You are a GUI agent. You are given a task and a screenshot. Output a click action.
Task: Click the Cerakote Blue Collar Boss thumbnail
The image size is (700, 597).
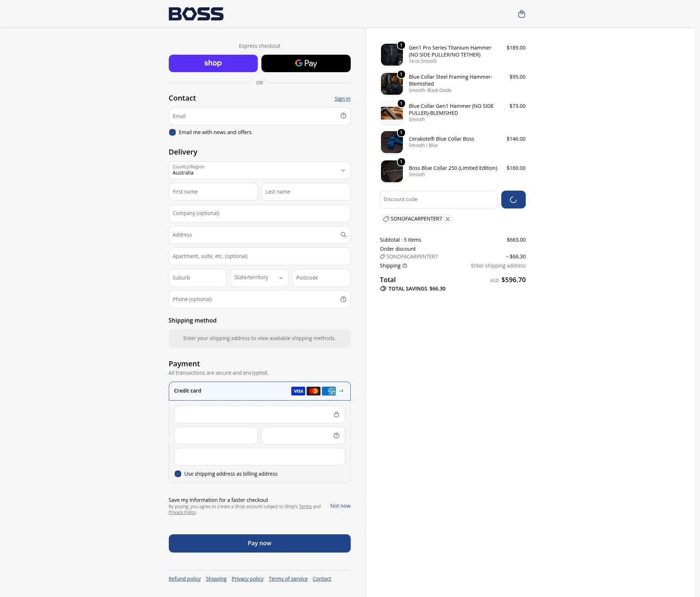click(x=392, y=142)
